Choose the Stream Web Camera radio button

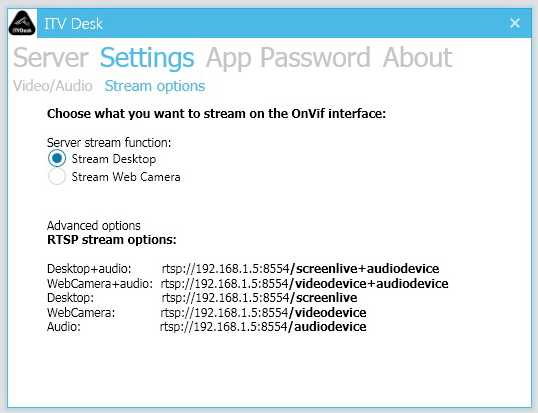(57, 176)
